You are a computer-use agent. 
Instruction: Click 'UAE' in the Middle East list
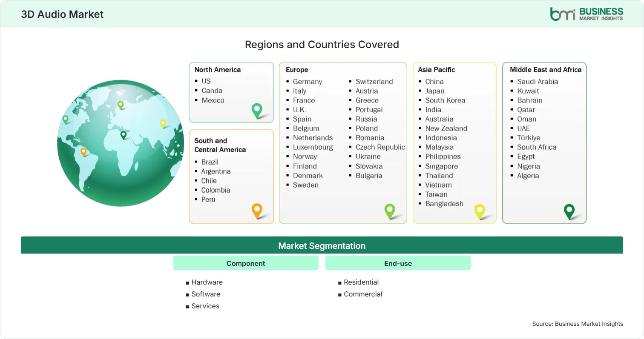pos(524,128)
